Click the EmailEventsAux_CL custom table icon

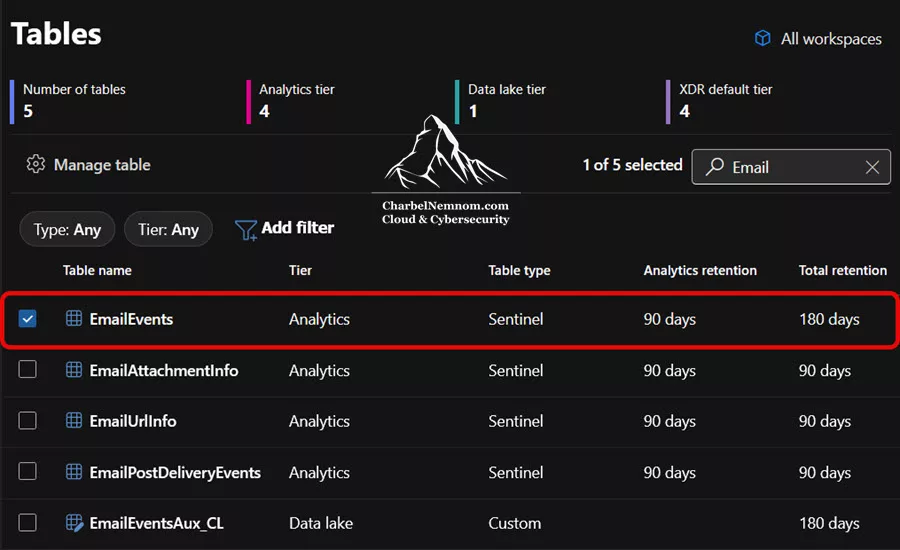(74, 523)
